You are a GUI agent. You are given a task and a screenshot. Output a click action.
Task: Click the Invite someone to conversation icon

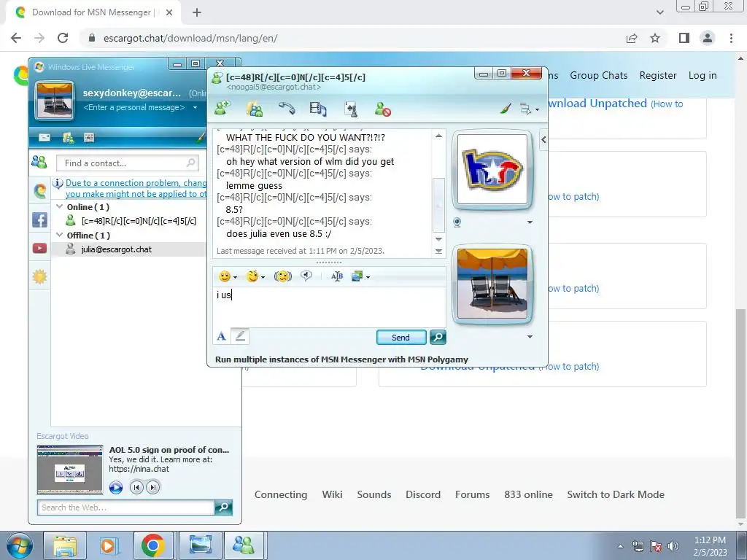pyautogui.click(x=222, y=108)
